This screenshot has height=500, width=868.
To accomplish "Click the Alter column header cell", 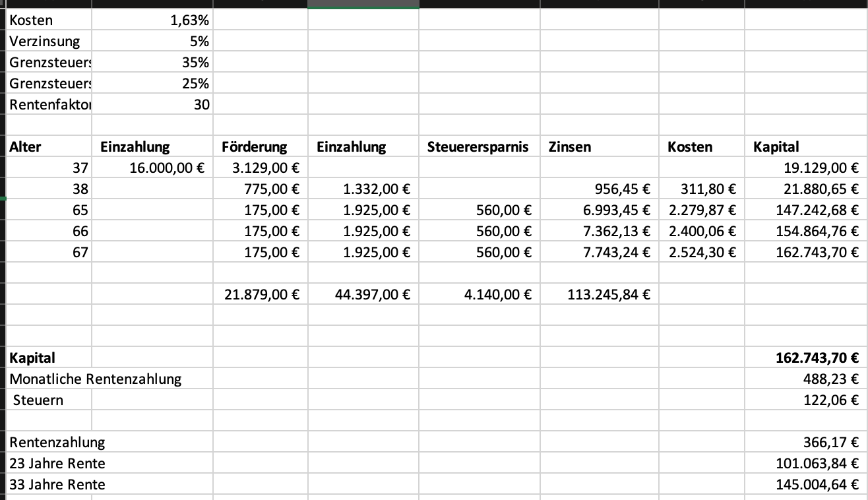I will pyautogui.click(x=49, y=147).
